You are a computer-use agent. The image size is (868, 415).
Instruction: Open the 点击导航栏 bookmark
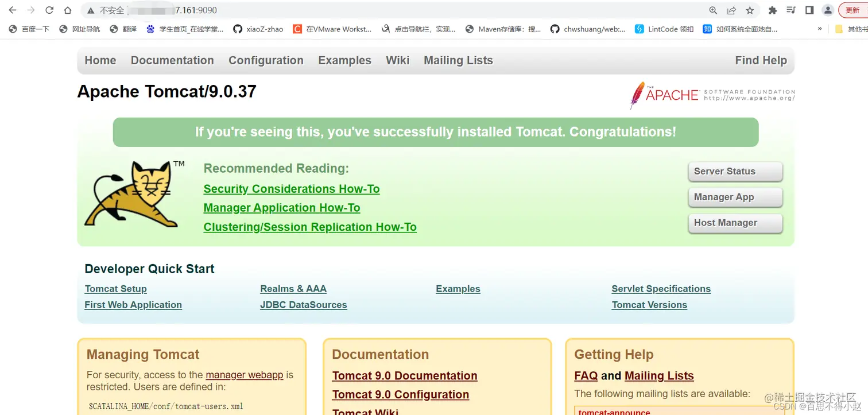coord(418,29)
